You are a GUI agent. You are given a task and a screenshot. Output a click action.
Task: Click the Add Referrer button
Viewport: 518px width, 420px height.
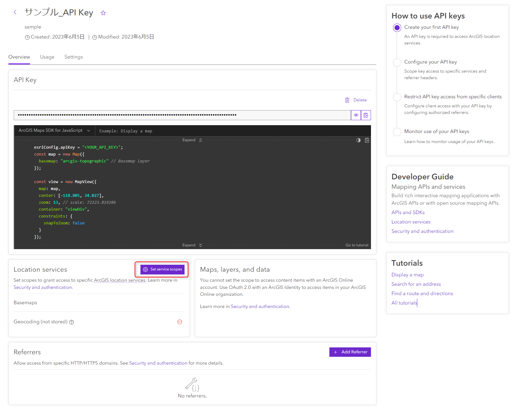click(x=350, y=352)
